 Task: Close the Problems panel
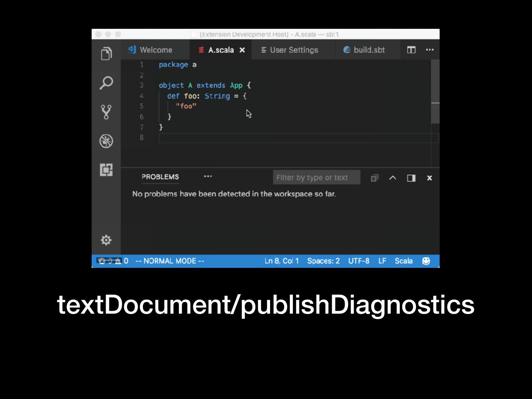click(x=429, y=178)
